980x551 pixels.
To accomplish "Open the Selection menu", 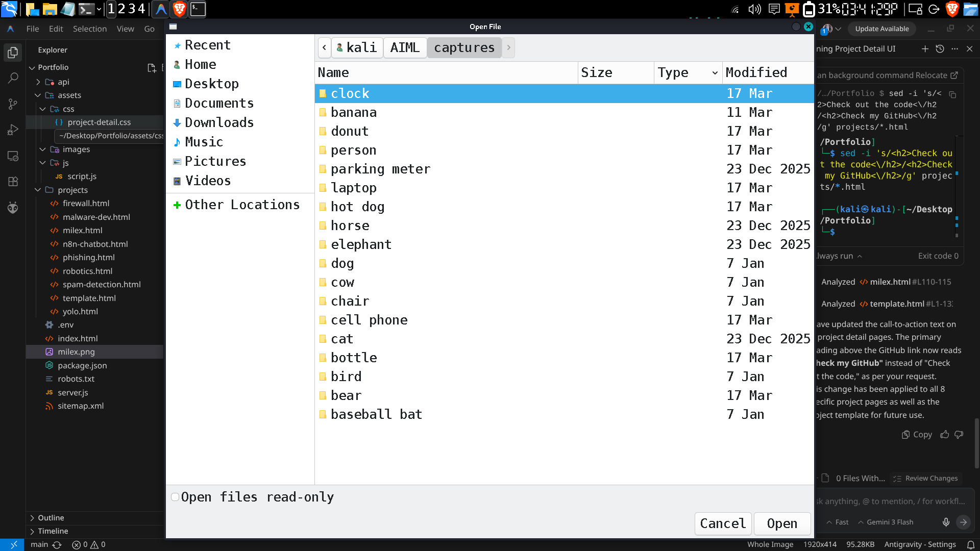I will pos(90,29).
